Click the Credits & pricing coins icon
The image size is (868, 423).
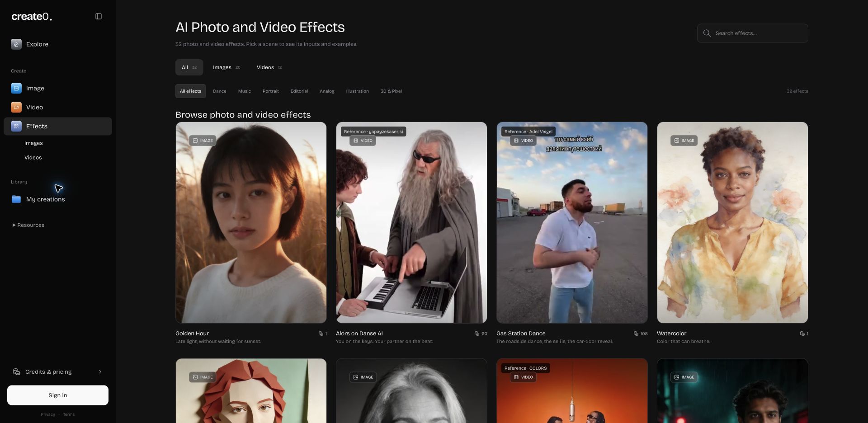[17, 371]
